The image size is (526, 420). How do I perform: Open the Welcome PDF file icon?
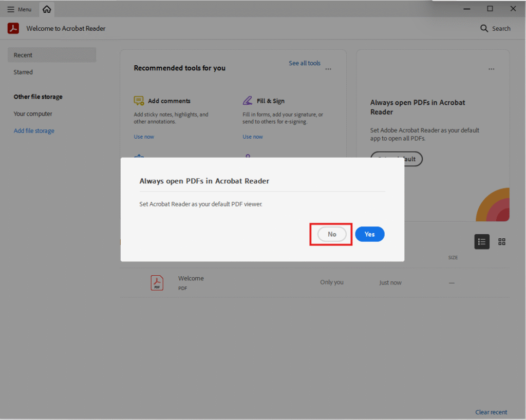(x=157, y=282)
